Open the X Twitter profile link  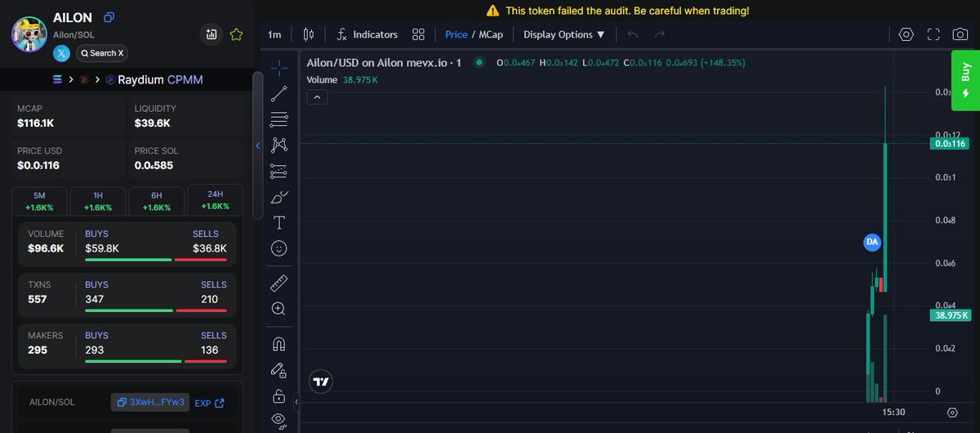[62, 53]
